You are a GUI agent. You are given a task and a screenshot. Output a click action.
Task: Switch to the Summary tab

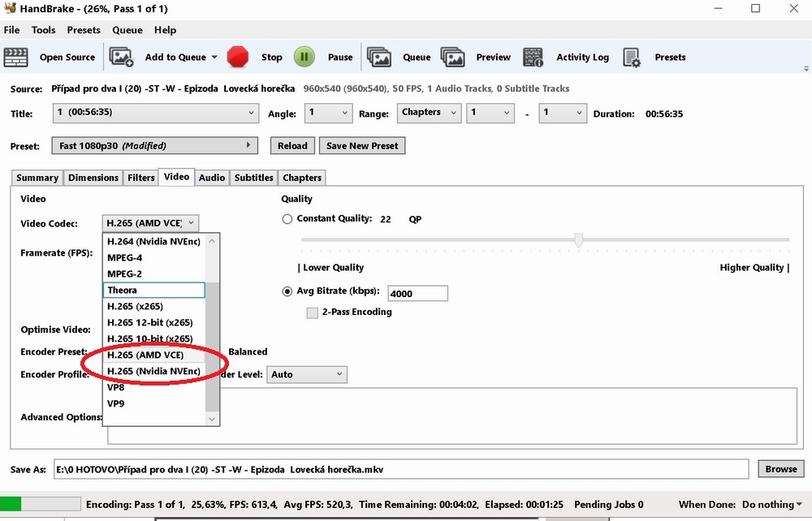[37, 178]
